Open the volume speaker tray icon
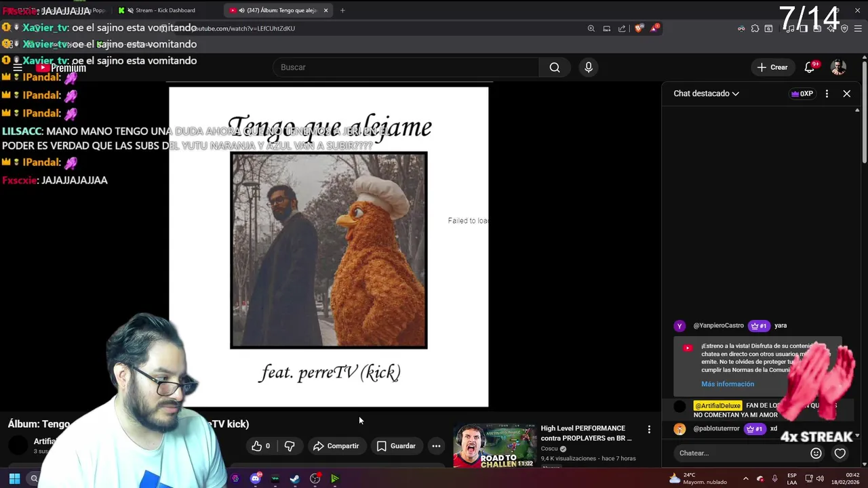Screen dimensions: 868x488 [x=820, y=479]
